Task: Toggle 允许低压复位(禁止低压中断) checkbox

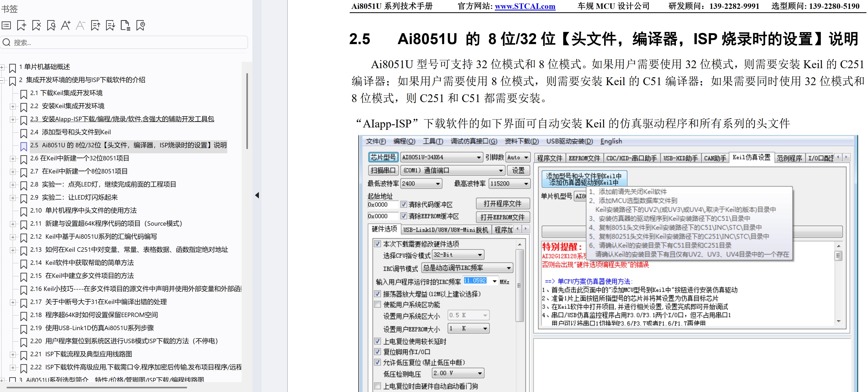Action: point(378,362)
